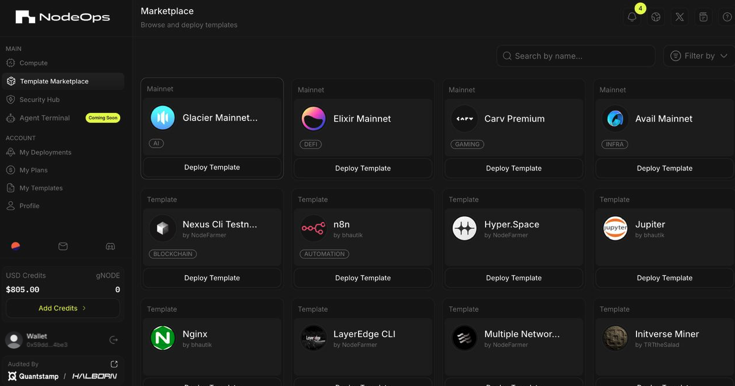Click the LayerEdge CLI logo

314,338
